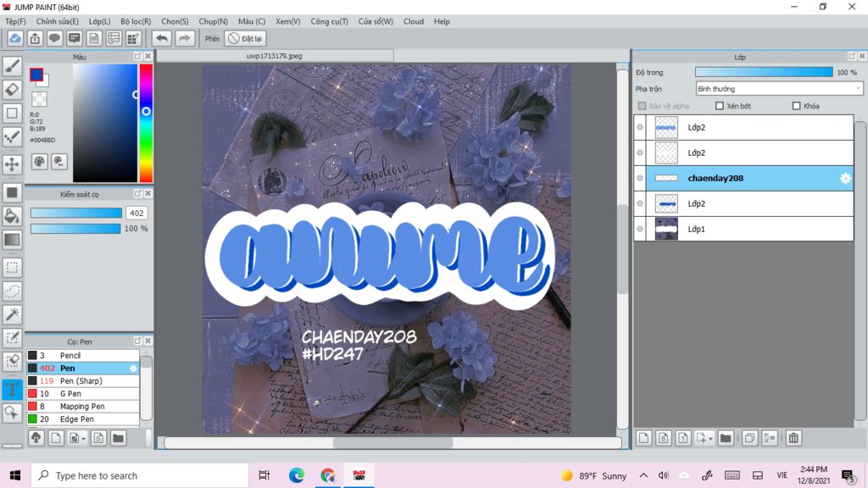The height and width of the screenshot is (488, 868).
Task: Click the taskbar search box
Action: [140, 475]
